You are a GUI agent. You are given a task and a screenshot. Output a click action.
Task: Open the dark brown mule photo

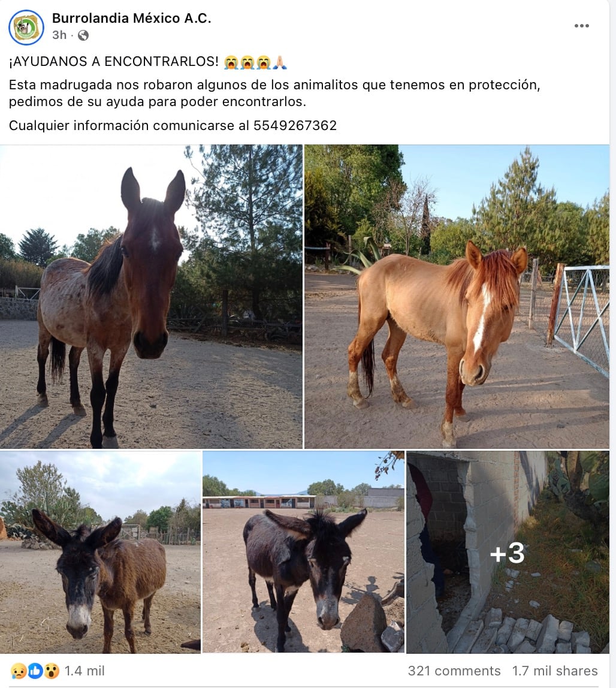click(x=151, y=297)
